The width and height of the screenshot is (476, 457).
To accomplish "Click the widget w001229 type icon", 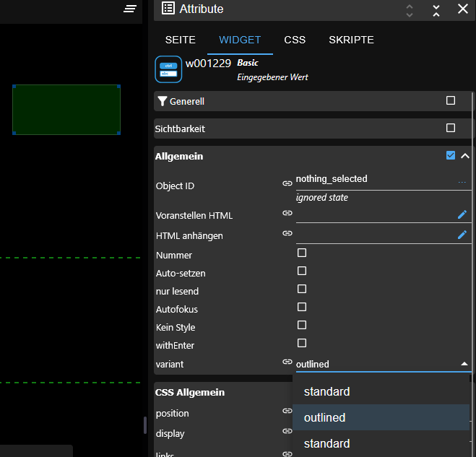I will (168, 69).
